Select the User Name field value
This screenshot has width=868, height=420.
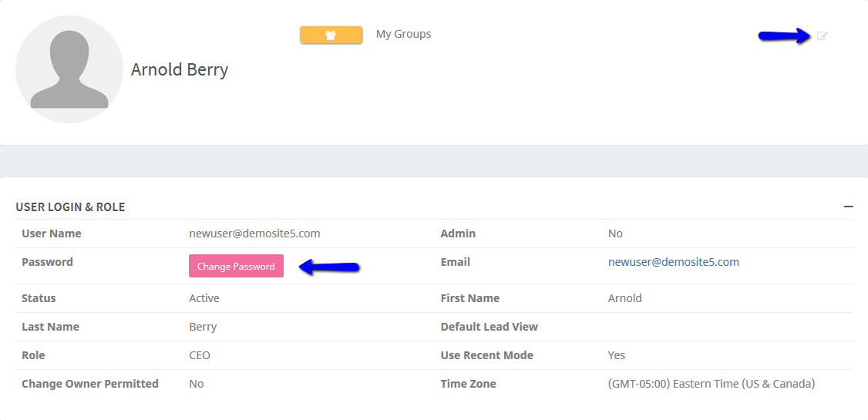[x=254, y=234]
